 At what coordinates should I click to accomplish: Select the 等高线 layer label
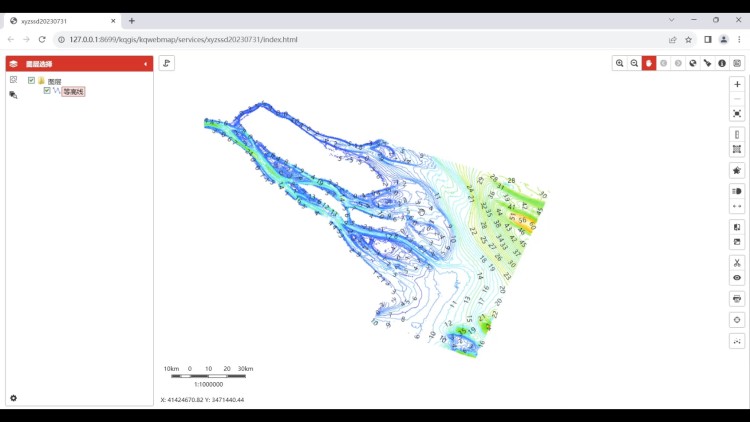pyautogui.click(x=73, y=91)
